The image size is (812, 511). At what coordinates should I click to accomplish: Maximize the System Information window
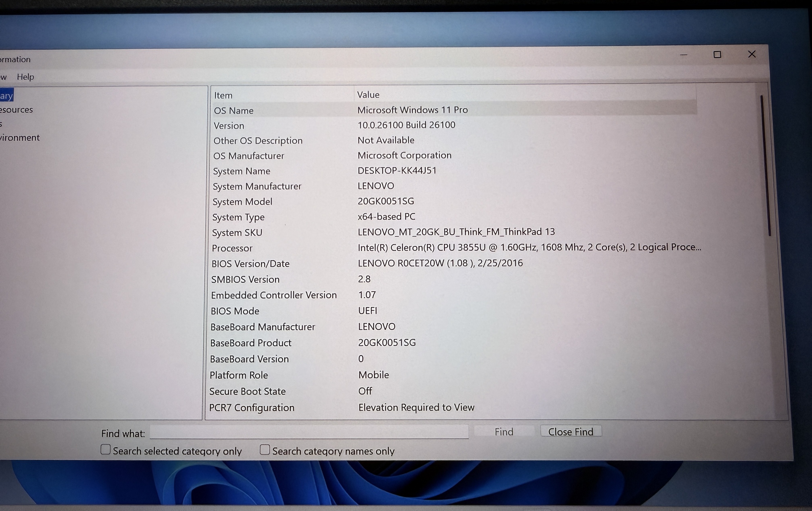tap(717, 54)
